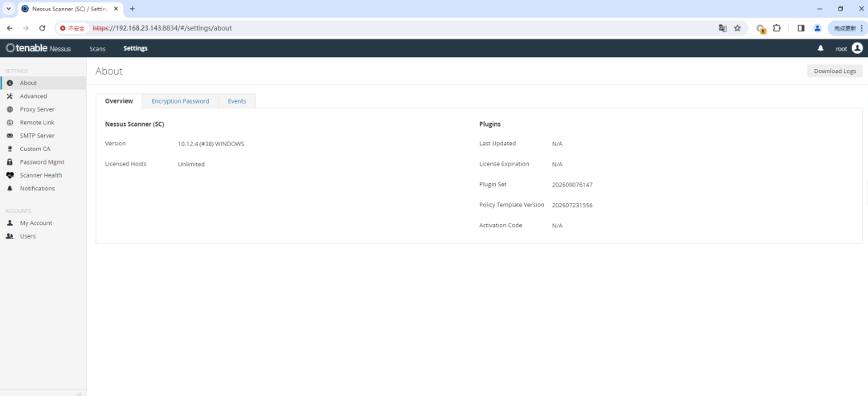Viewport: 868px width, 396px height.
Task: Open Scanner Health page link
Action: click(41, 175)
